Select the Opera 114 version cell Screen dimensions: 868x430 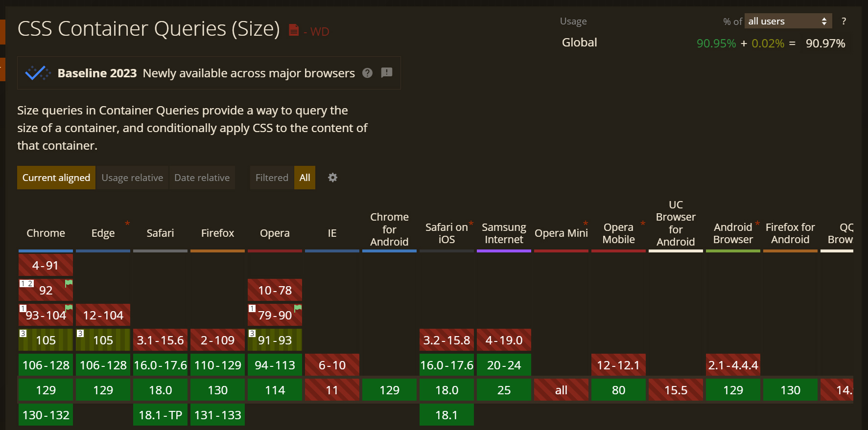275,390
